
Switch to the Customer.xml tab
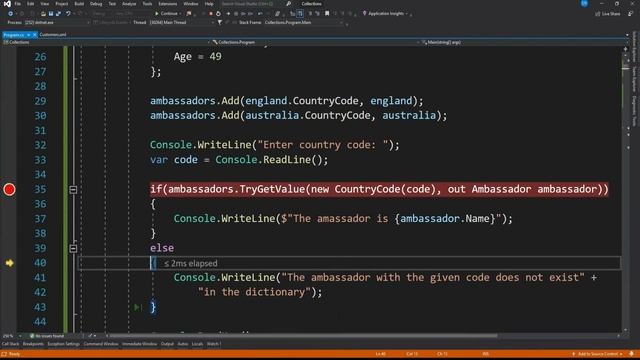[53, 35]
